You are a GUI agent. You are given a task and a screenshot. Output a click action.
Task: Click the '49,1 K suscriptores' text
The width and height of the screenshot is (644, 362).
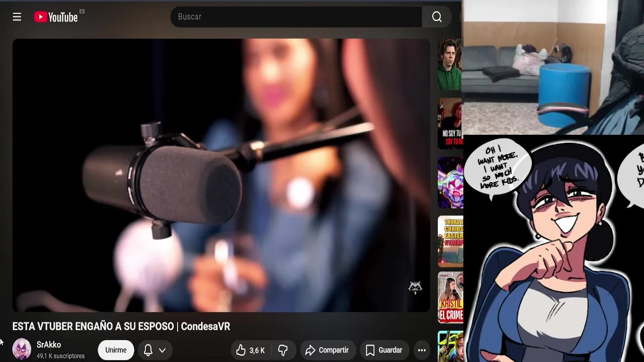[x=60, y=356]
